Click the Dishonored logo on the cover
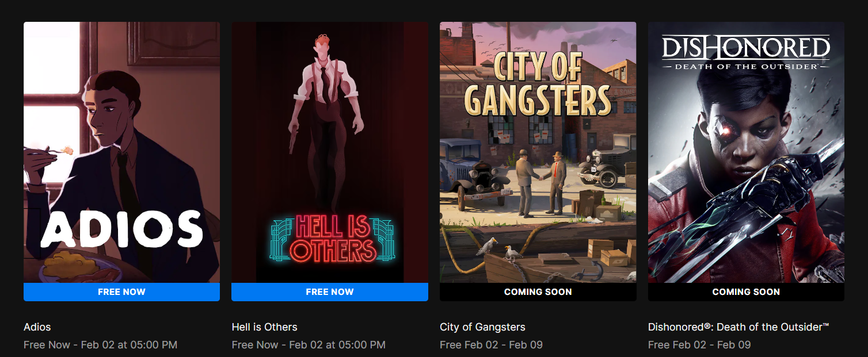Image resolution: width=868 pixels, height=357 pixels. click(746, 53)
